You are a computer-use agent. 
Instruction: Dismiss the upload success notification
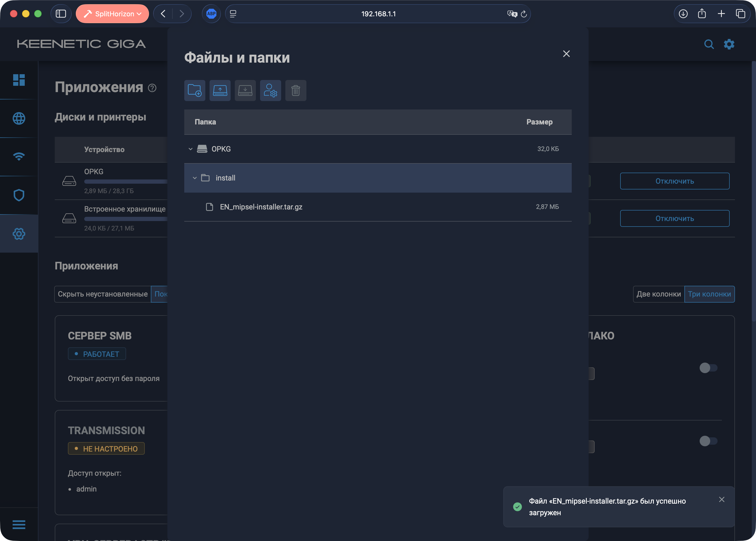[722, 499]
